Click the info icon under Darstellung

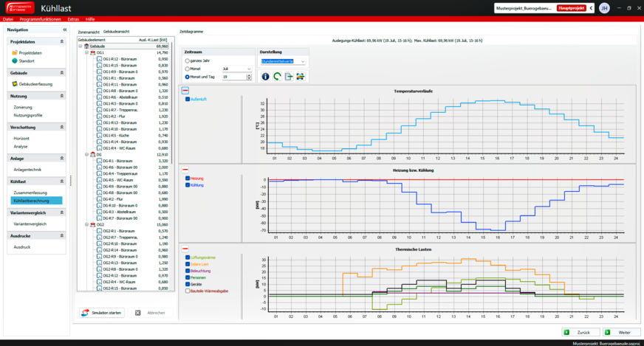(265, 77)
